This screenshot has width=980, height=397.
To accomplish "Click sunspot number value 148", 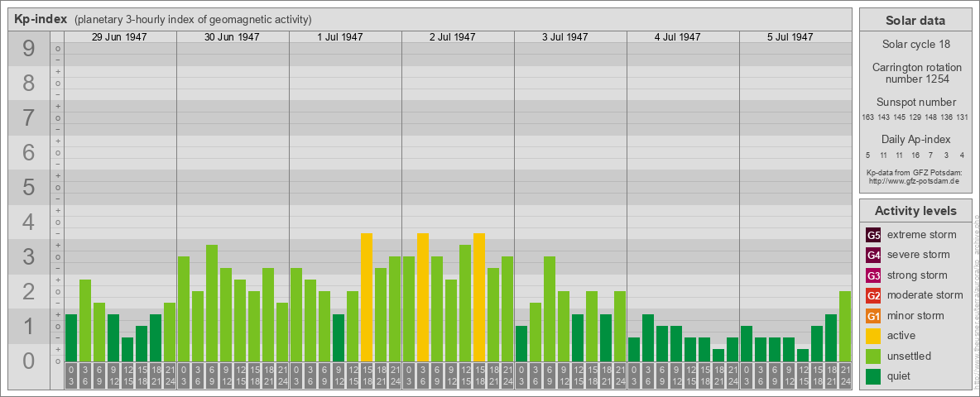I will (x=931, y=117).
